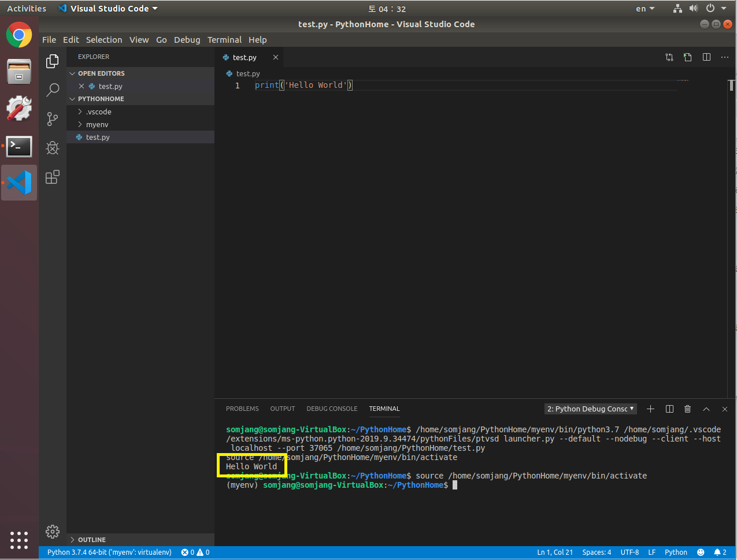Open terminal selector Python Debug Console dropdown
Viewport: 737px width, 560px height.
click(590, 409)
